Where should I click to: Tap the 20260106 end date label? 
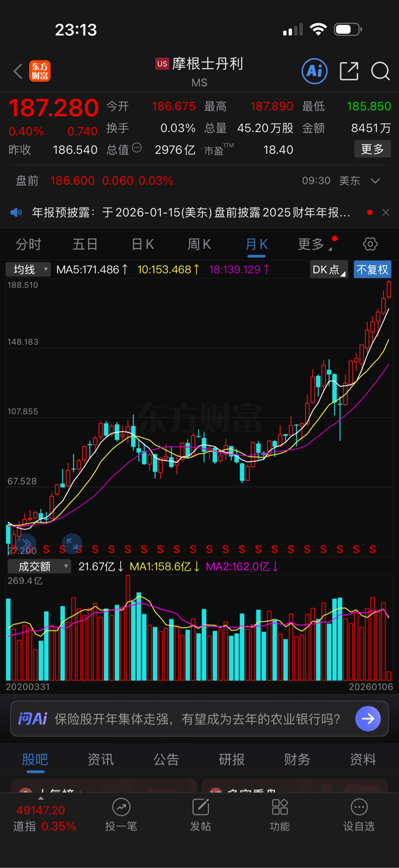pos(371,686)
